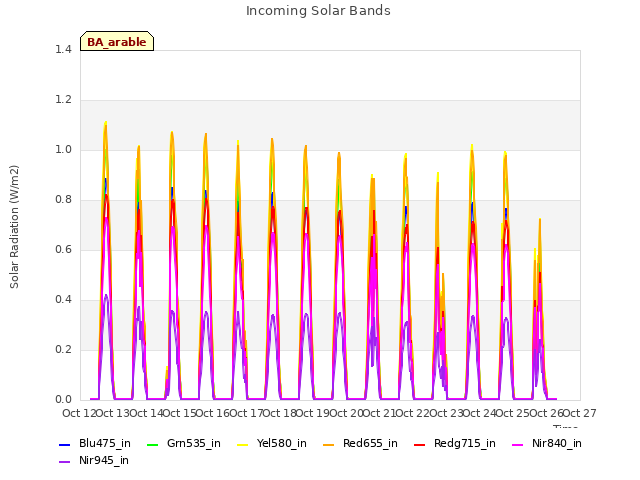Click the 1.4 y-axis tick label
Viewport: 640px width, 480px height.
coord(63,49)
